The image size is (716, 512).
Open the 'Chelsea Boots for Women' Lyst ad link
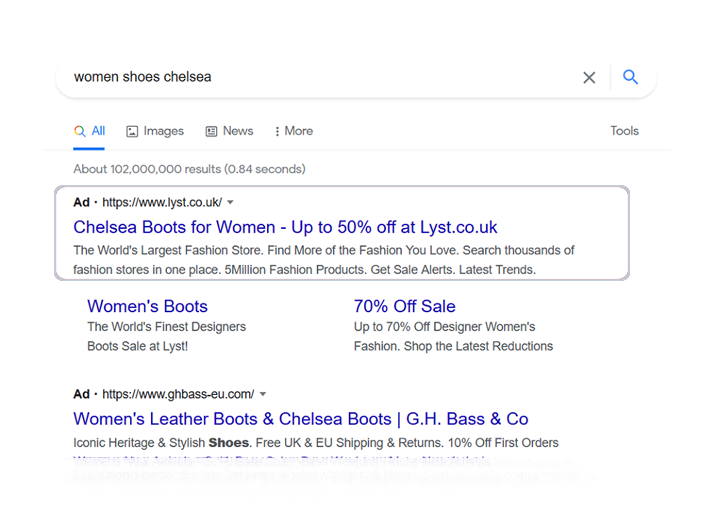pyautogui.click(x=285, y=227)
